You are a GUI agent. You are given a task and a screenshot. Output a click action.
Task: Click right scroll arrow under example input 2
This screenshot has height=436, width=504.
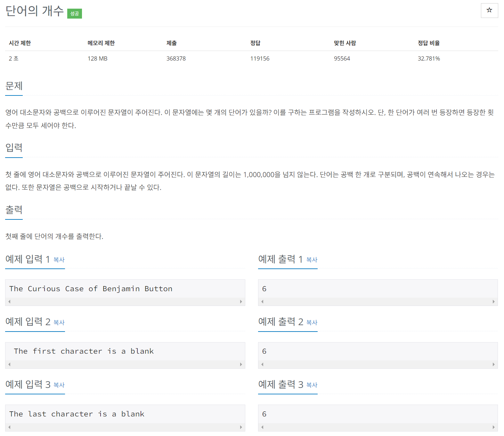241,364
